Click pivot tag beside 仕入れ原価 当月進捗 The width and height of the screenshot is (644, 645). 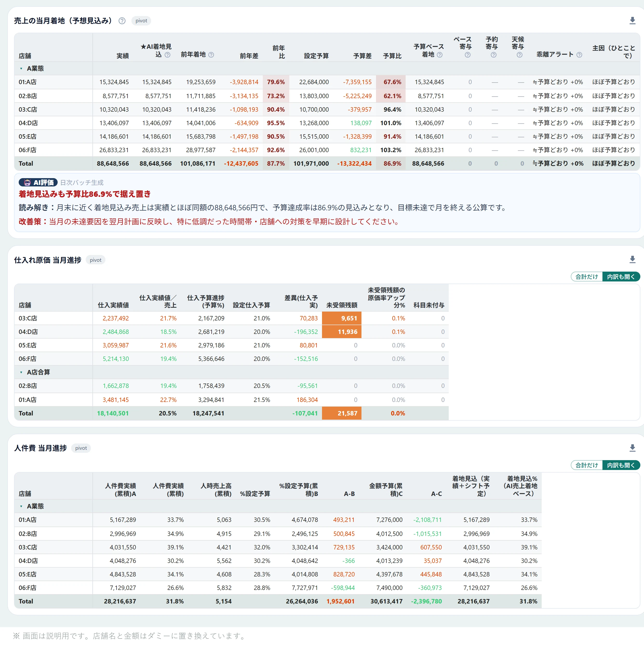tap(96, 260)
